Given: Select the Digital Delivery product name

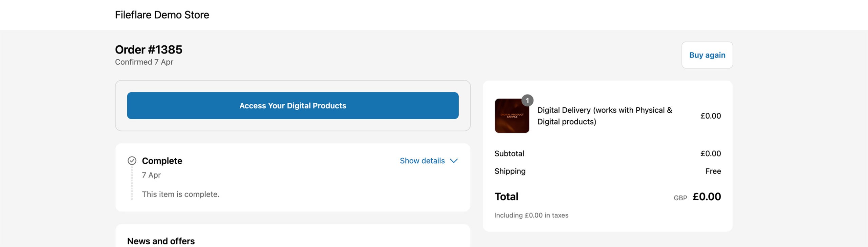Looking at the screenshot, I should (604, 116).
